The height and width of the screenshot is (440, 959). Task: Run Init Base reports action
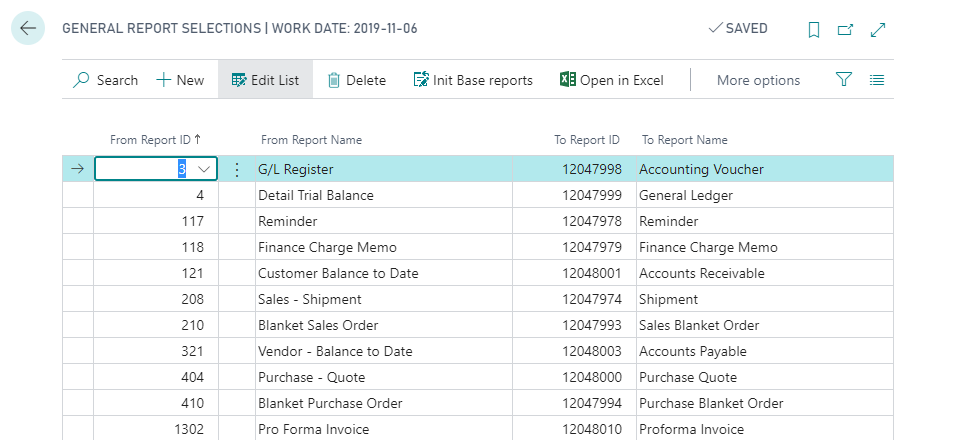(473, 80)
